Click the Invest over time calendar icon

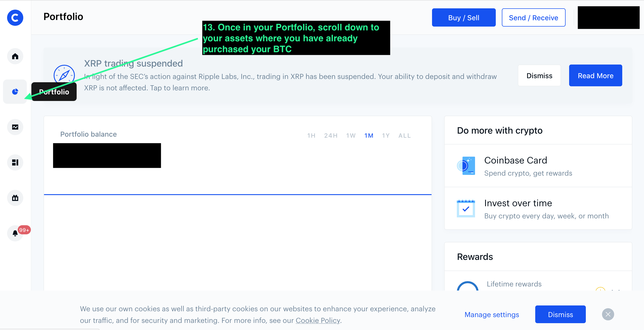pyautogui.click(x=466, y=209)
